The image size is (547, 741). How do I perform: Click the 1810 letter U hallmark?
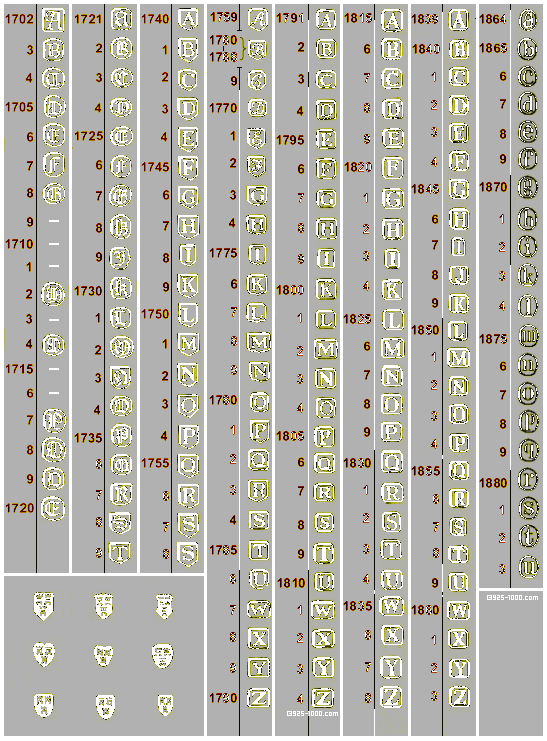coord(324,582)
